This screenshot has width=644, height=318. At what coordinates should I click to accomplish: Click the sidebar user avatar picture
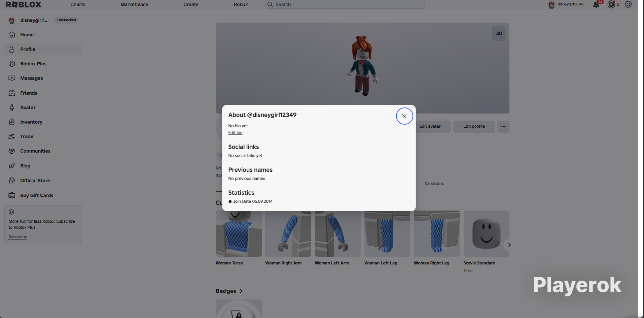pos(12,20)
